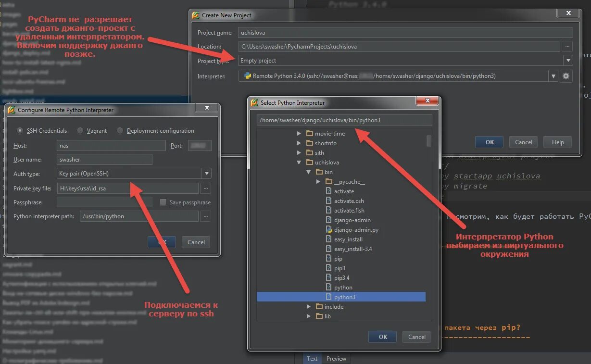This screenshot has height=364, width=591.
Task: Expand the lib folder
Action: point(309,316)
